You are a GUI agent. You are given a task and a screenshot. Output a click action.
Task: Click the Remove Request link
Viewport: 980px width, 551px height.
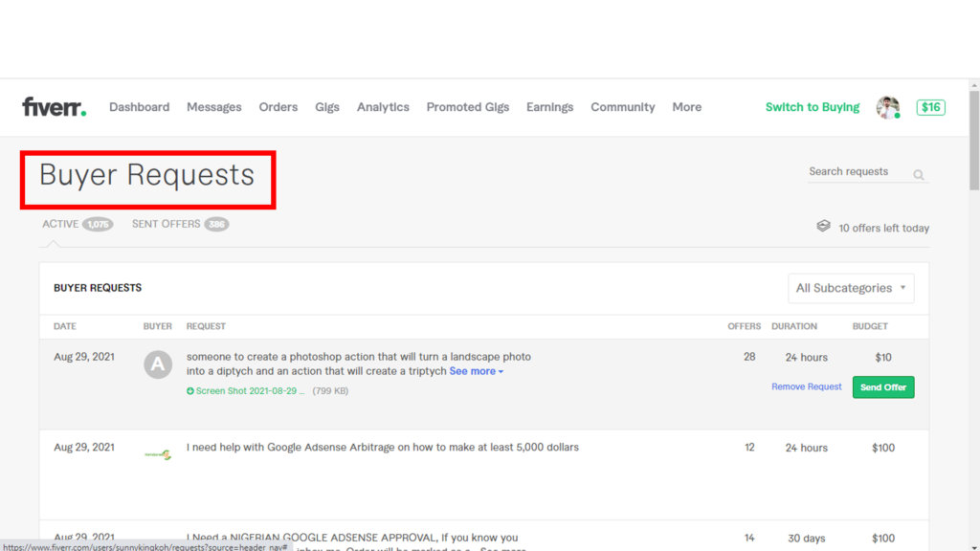coord(806,386)
